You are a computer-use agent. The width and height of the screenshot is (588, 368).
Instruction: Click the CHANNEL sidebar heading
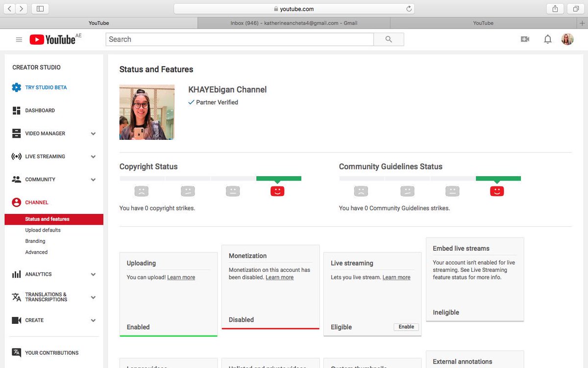pyautogui.click(x=37, y=202)
